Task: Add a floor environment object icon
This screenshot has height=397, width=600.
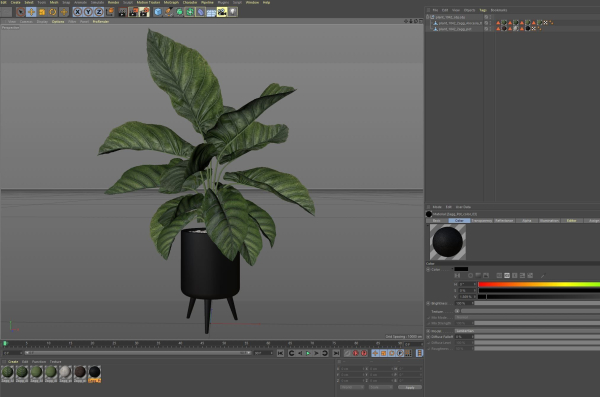Action: point(211,13)
